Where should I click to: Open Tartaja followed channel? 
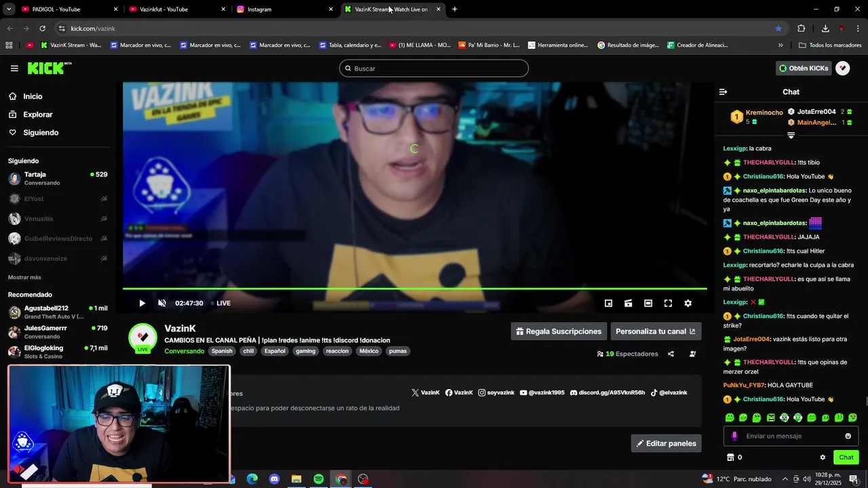click(58, 178)
